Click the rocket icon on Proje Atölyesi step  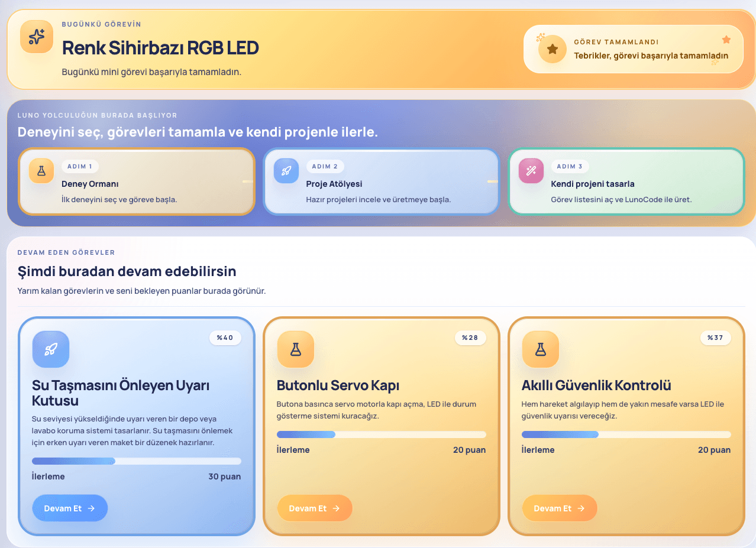coord(286,171)
